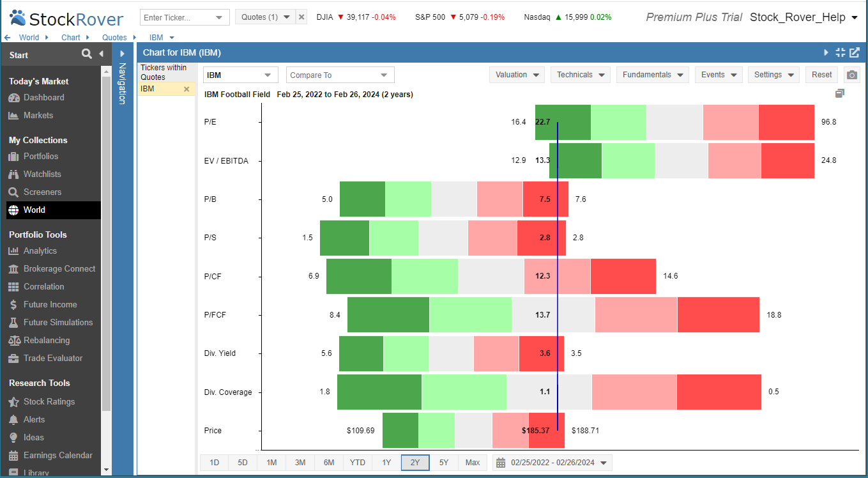The image size is (868, 478).
Task: Select the 3M time period
Action: pos(300,463)
